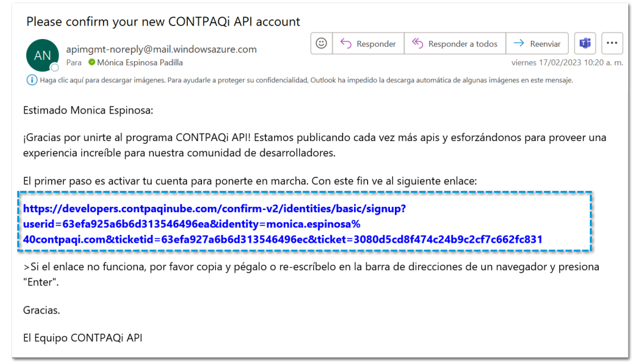Open the emoji reaction smiley button

click(x=321, y=43)
